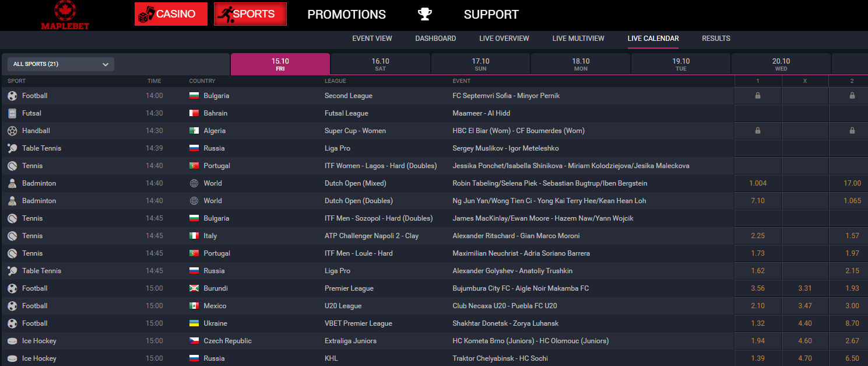Click locked home odds for FC Septemvri Sofia
This screenshot has width=868, height=366.
[x=758, y=96]
